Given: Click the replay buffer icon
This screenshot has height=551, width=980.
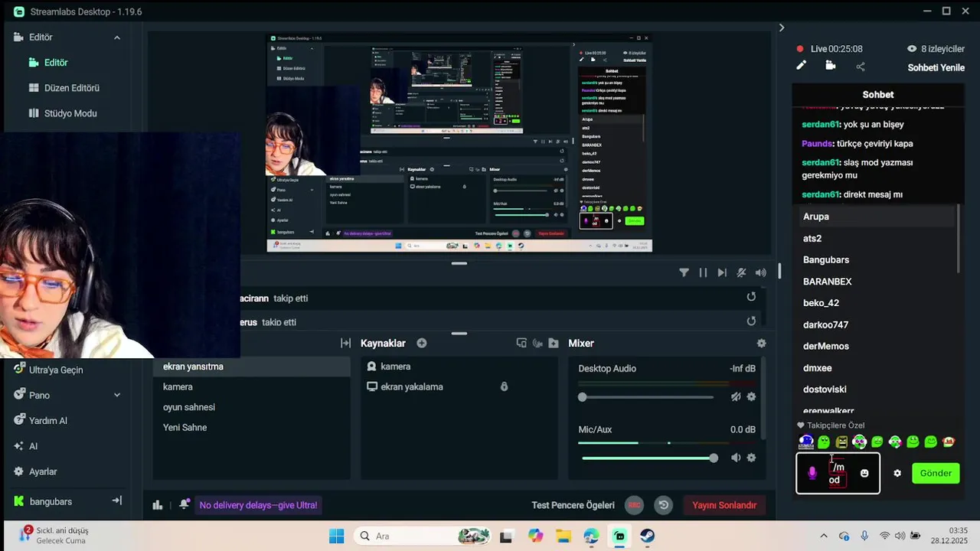Looking at the screenshot, I should coord(664,505).
